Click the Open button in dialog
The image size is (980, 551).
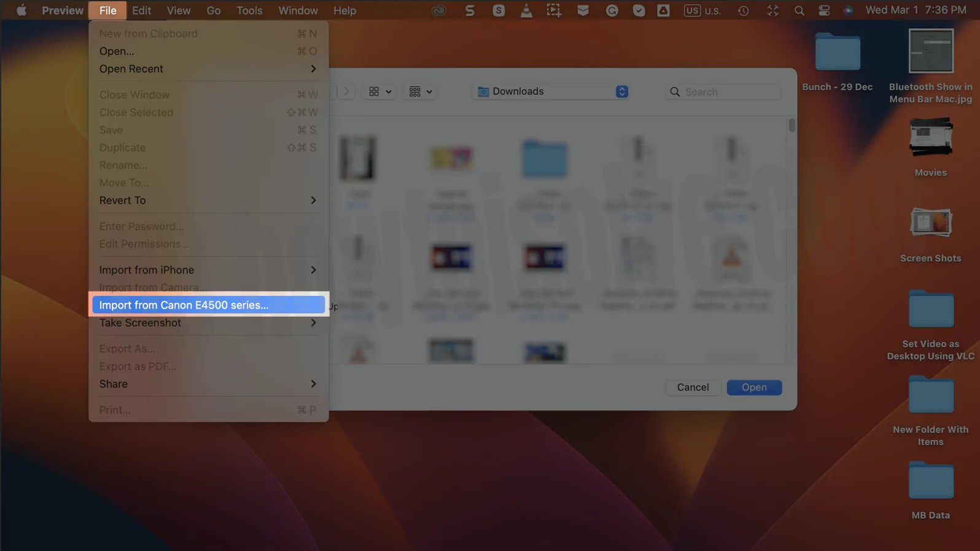(x=754, y=387)
